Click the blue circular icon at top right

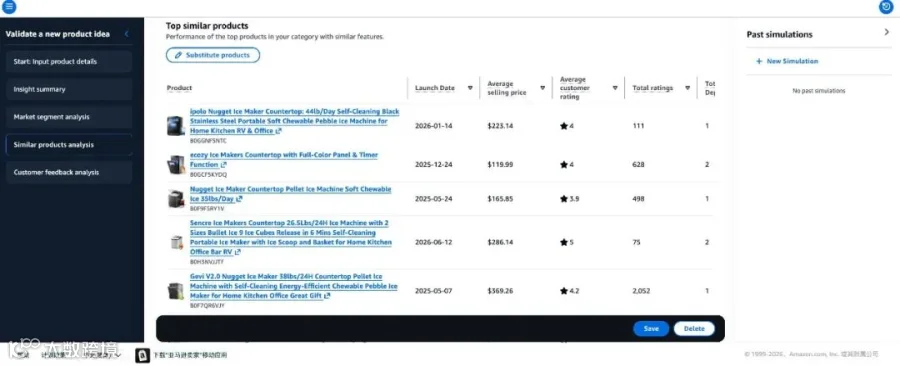(x=887, y=7)
